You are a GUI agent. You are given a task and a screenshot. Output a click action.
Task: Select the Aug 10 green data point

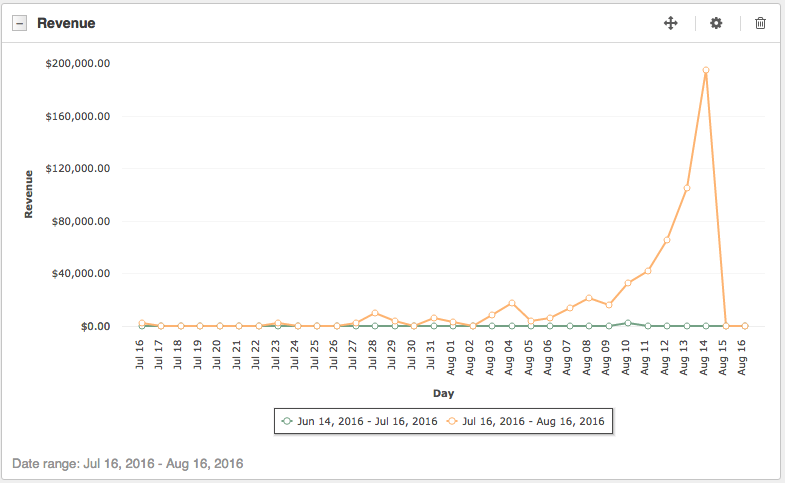coord(628,323)
